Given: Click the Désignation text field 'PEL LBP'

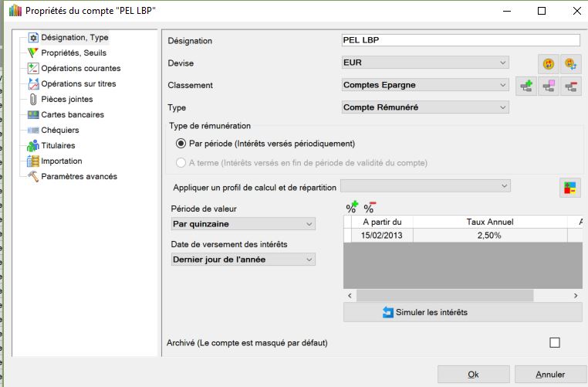Looking at the screenshot, I should coord(460,40).
